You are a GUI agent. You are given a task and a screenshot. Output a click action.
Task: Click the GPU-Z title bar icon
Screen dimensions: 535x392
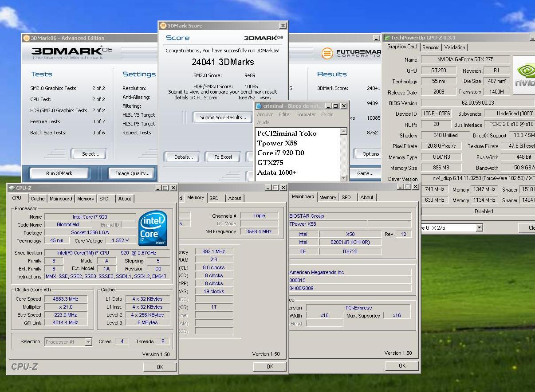387,38
